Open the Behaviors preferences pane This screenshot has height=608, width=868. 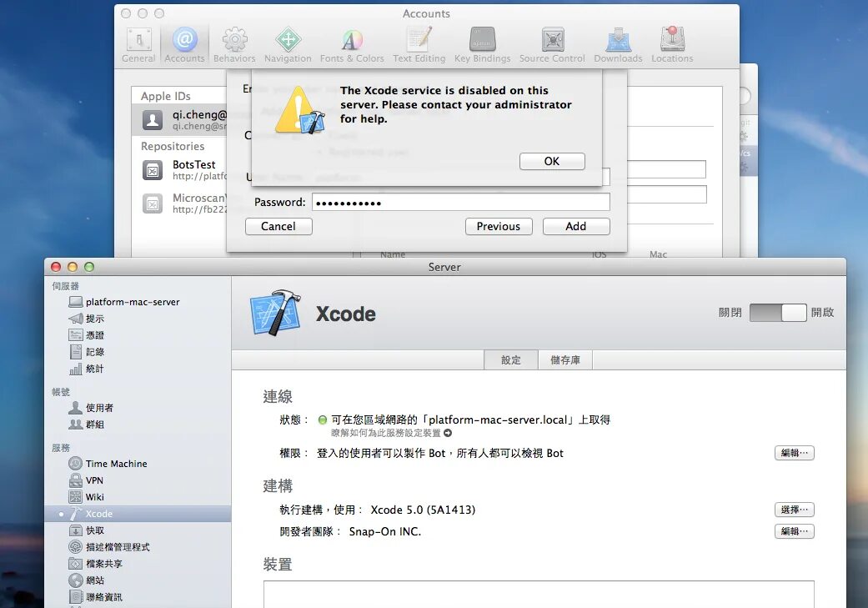(x=234, y=45)
